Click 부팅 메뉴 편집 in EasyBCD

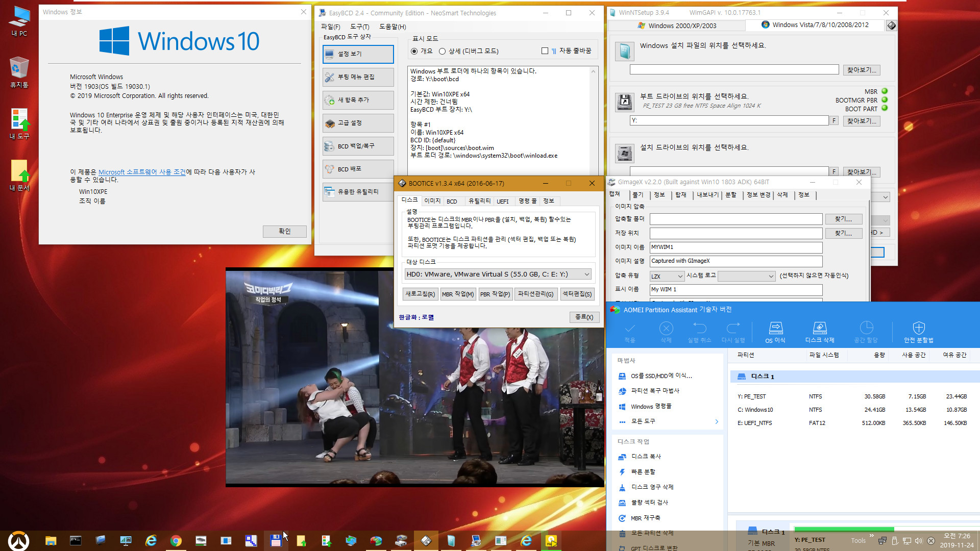(358, 77)
